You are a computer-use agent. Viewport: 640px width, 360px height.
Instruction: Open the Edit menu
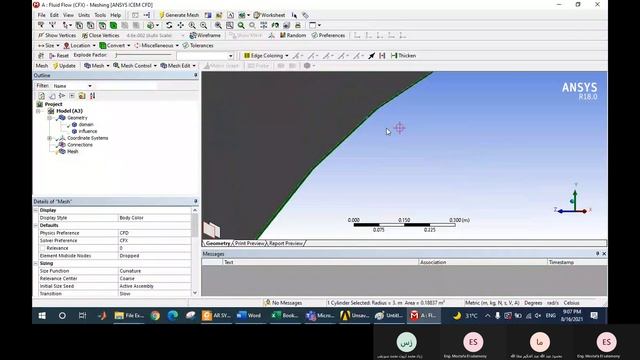[x=54, y=15]
